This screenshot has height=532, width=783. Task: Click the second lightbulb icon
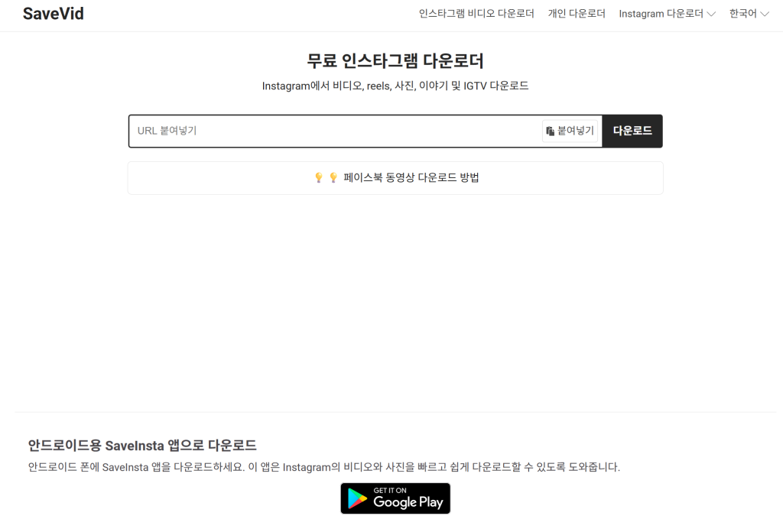(333, 177)
